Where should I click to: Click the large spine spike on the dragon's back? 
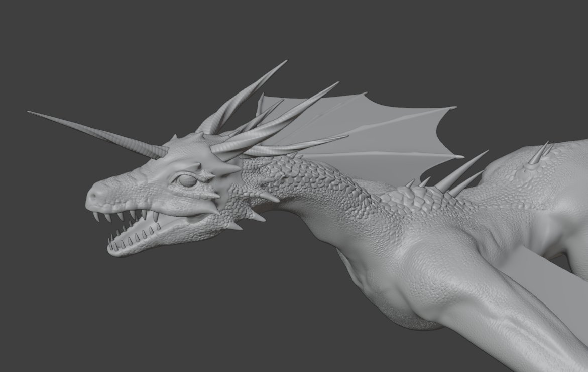(462, 171)
